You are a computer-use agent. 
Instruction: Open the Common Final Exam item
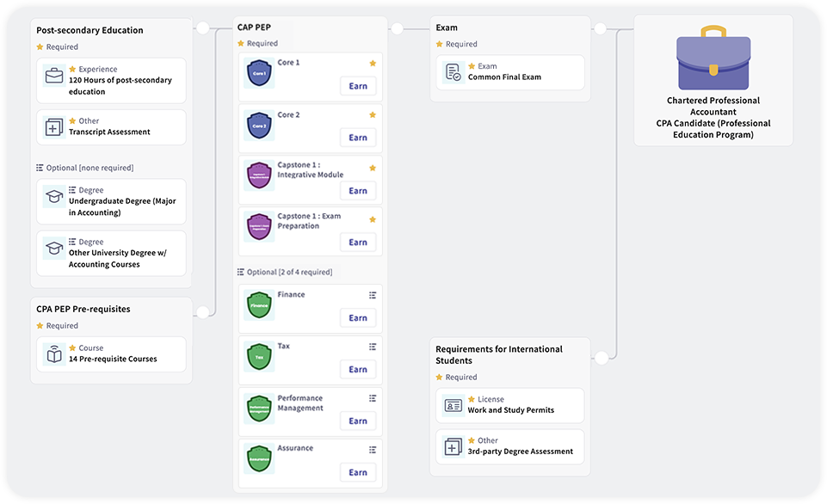point(510,72)
